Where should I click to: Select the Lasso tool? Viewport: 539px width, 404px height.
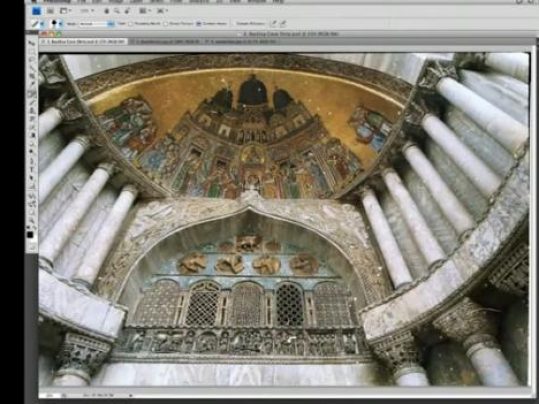(x=32, y=59)
